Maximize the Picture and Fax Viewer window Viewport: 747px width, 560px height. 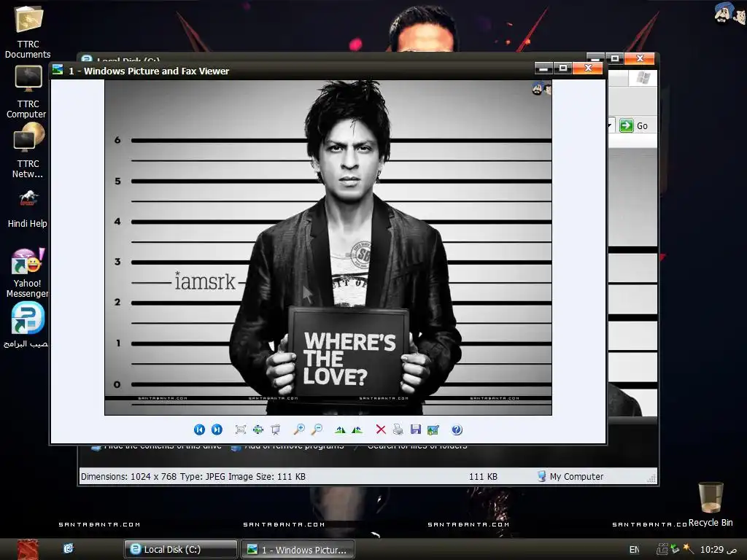pyautogui.click(x=563, y=69)
